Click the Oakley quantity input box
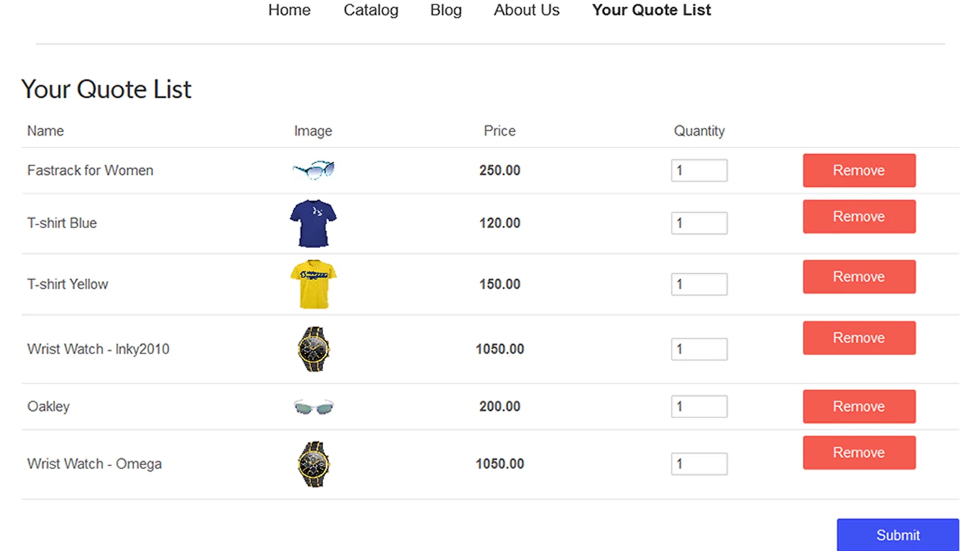 699,407
